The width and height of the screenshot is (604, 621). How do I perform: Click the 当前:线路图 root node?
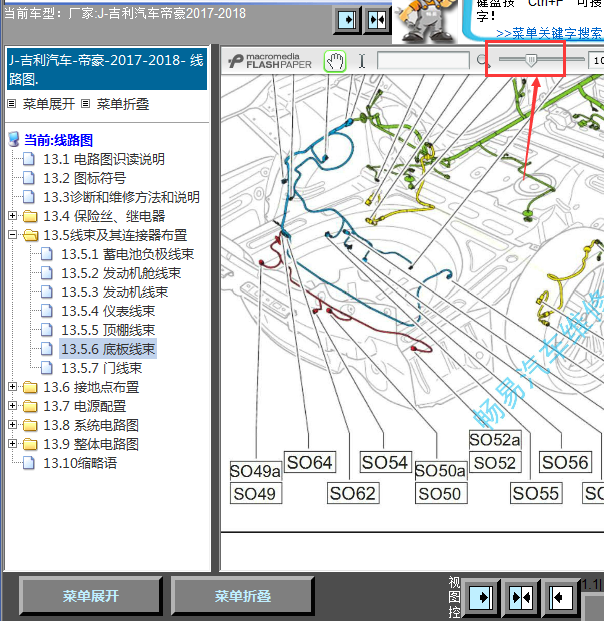(x=58, y=140)
